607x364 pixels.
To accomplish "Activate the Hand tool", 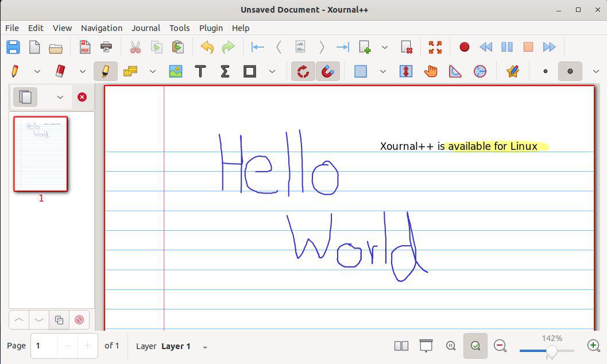I will click(431, 71).
